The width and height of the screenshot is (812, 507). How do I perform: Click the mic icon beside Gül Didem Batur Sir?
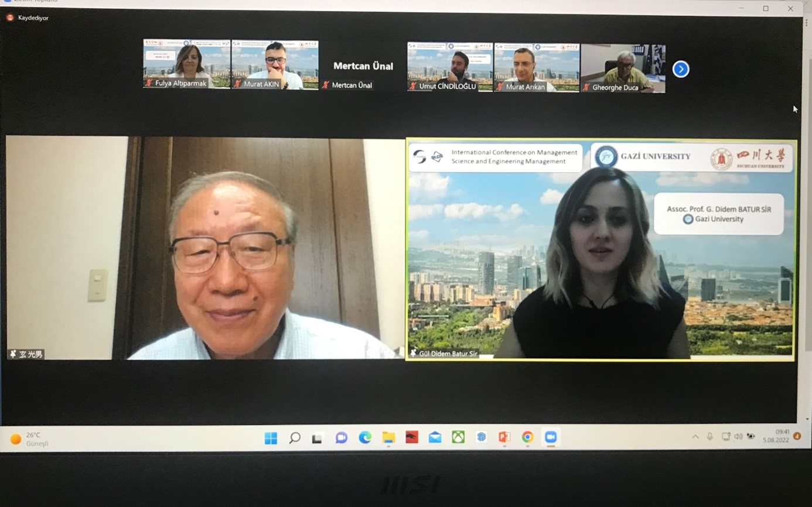pyautogui.click(x=413, y=354)
